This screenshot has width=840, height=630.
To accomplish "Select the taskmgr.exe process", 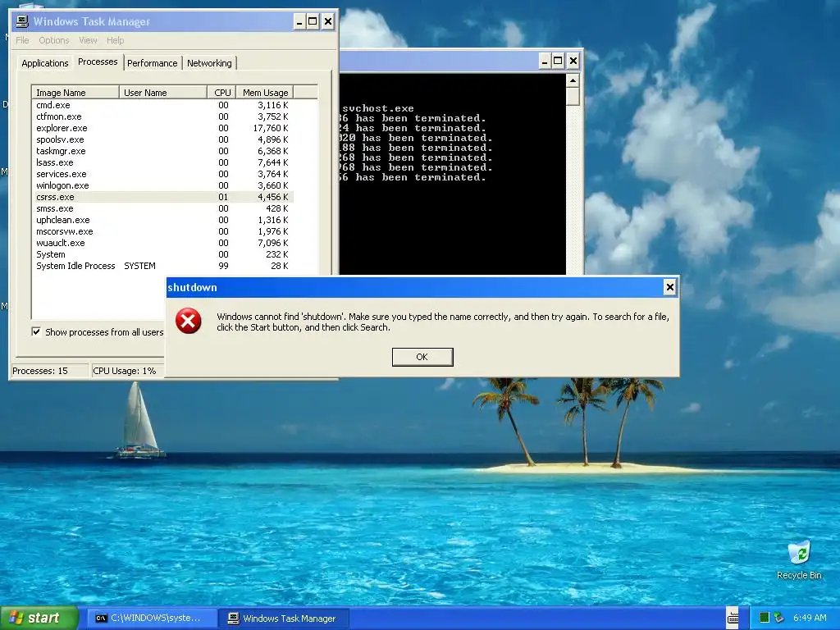I will click(163, 151).
